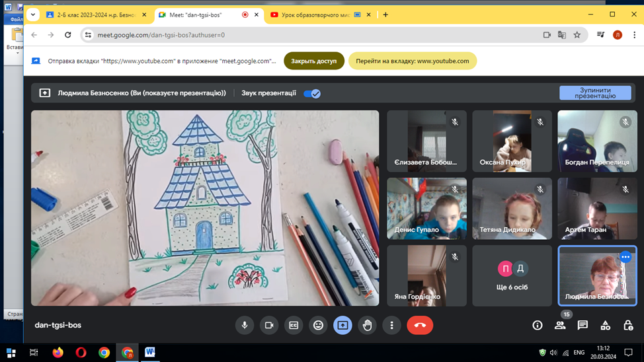Screen dimensions: 644x362
Task: Open host controls lock icon
Action: click(x=628, y=325)
